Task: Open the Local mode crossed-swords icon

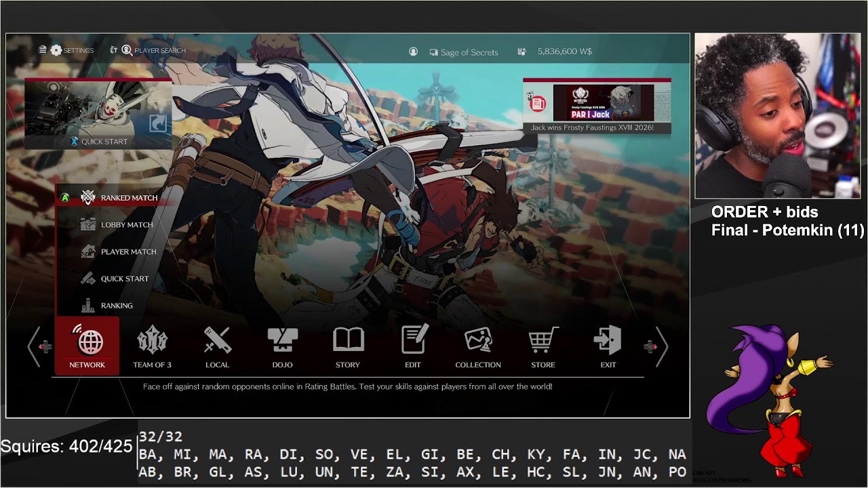Action: click(x=218, y=340)
